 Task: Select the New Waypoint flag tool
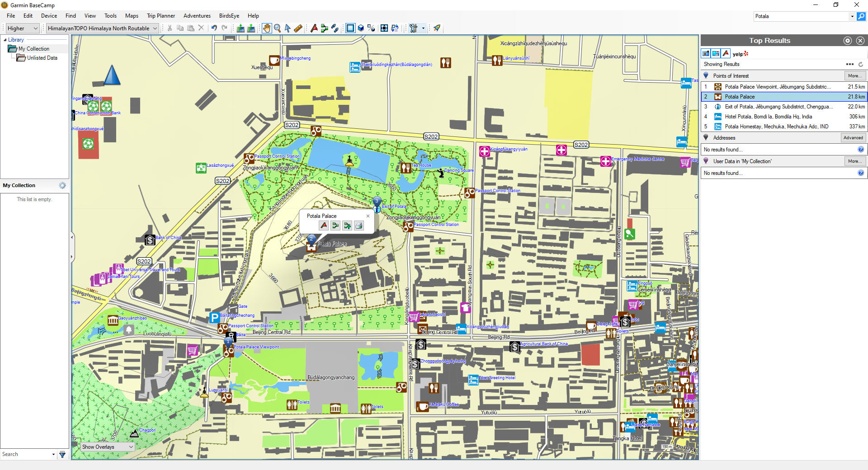[314, 28]
